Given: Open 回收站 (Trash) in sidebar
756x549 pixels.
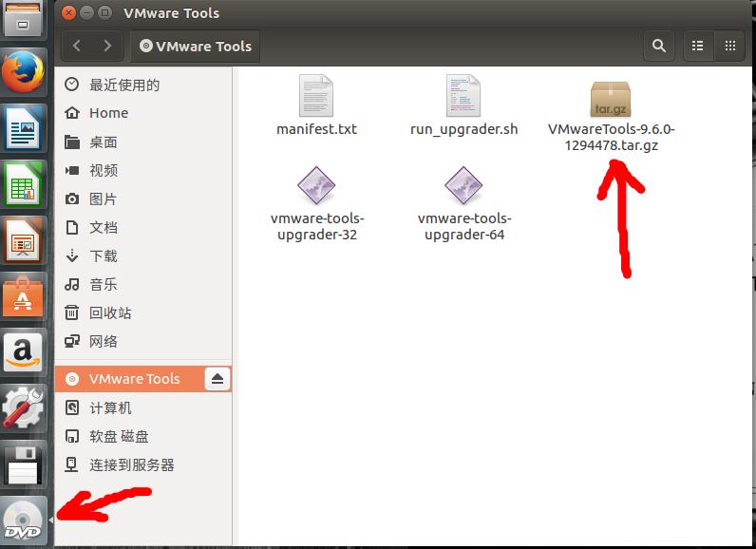Looking at the screenshot, I should pos(143,312).
